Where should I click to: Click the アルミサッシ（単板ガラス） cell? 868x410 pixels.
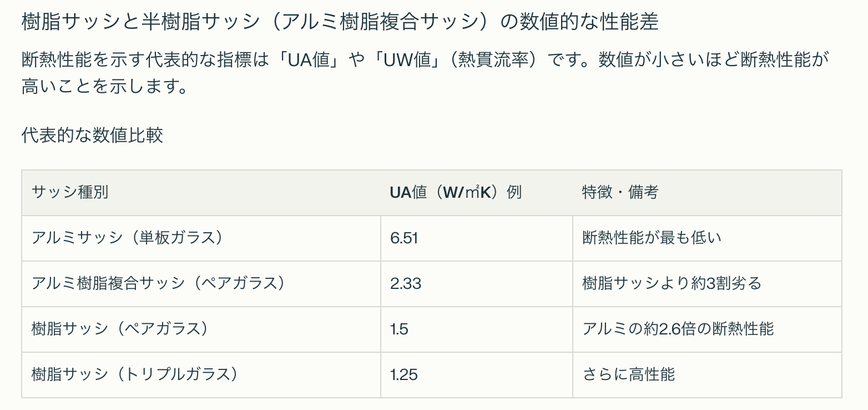pos(201,238)
